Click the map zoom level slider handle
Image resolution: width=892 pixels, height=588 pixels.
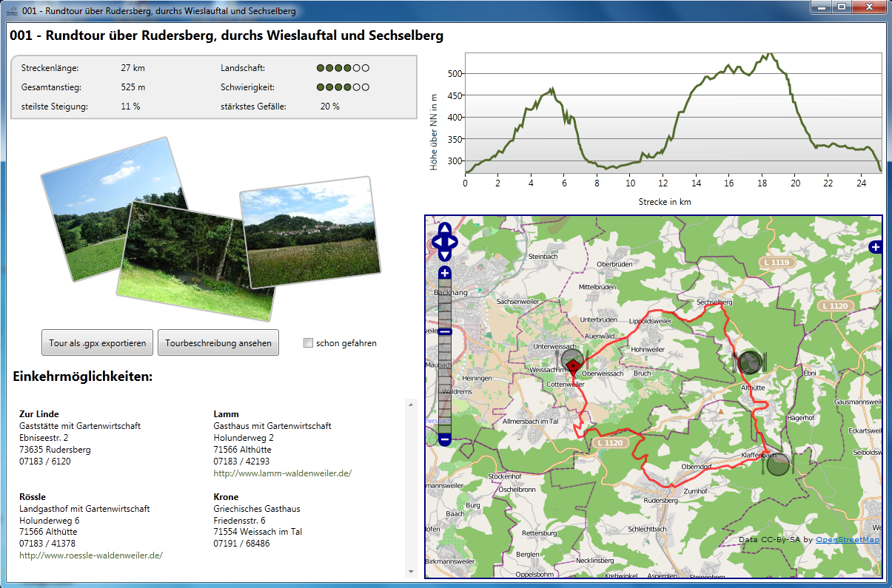[445, 332]
